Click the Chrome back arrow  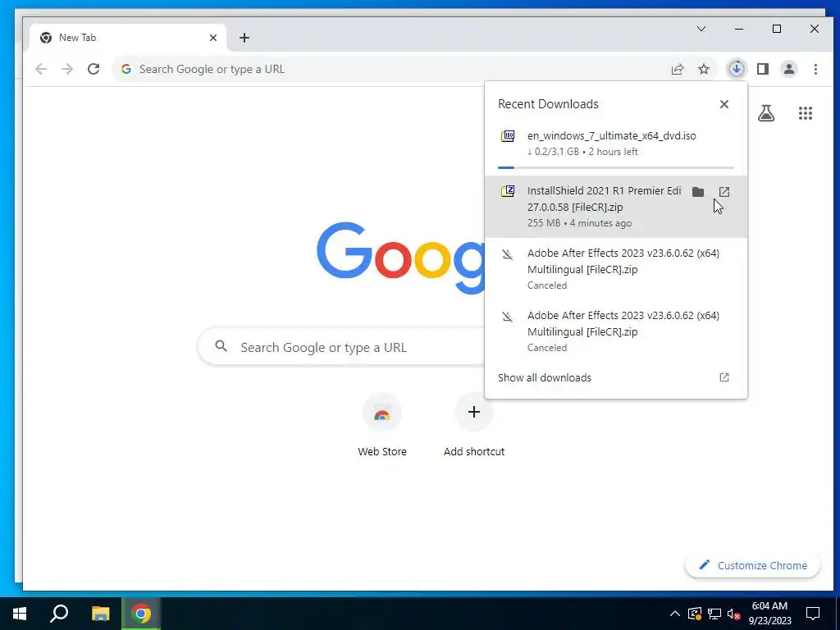(41, 69)
